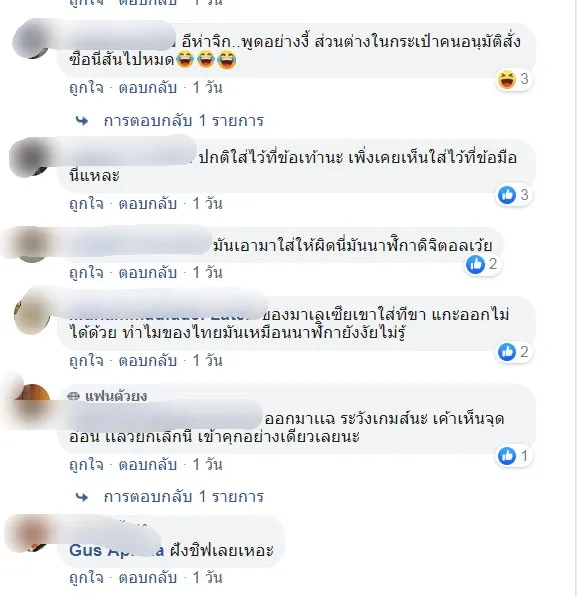Click thumbs-up reaction on ankle bracelet comment
Screen dimensions: 577x596
(507, 195)
